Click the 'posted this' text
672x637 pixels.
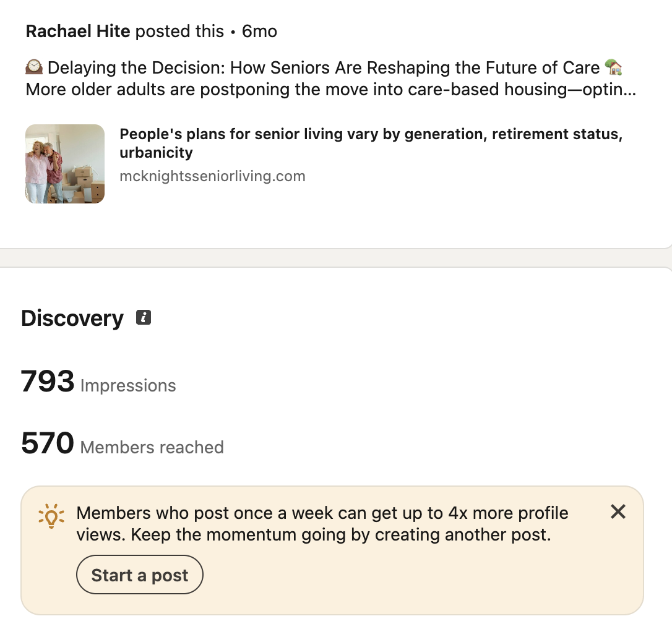click(x=179, y=31)
